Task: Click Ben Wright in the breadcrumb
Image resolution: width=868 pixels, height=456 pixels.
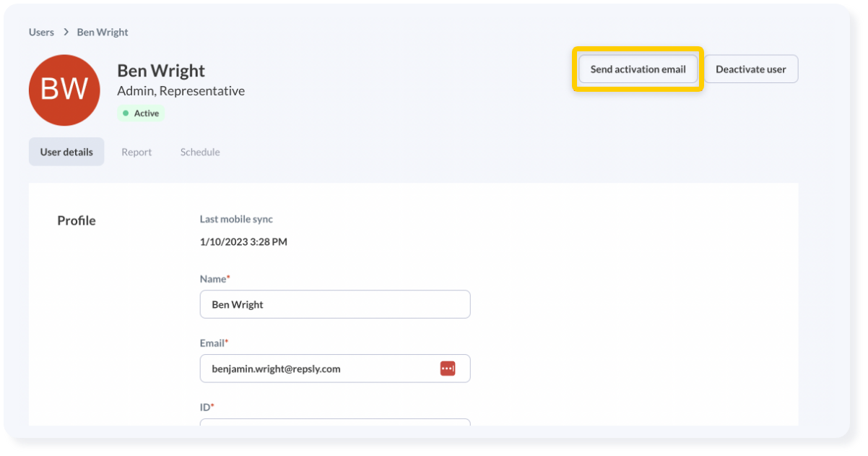Action: click(x=102, y=32)
